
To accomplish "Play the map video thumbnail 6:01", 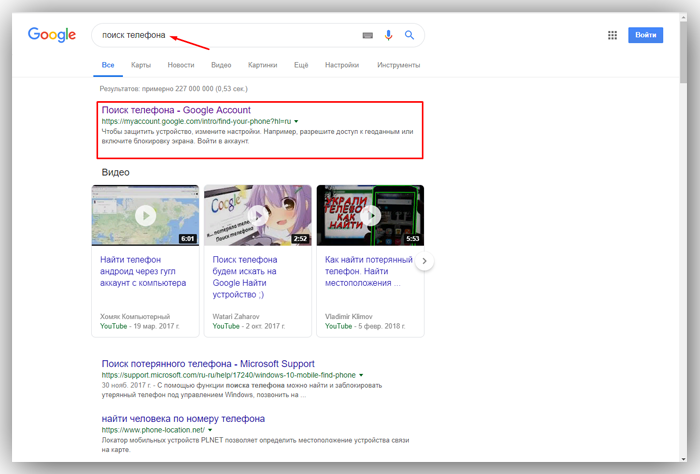I will (x=146, y=216).
